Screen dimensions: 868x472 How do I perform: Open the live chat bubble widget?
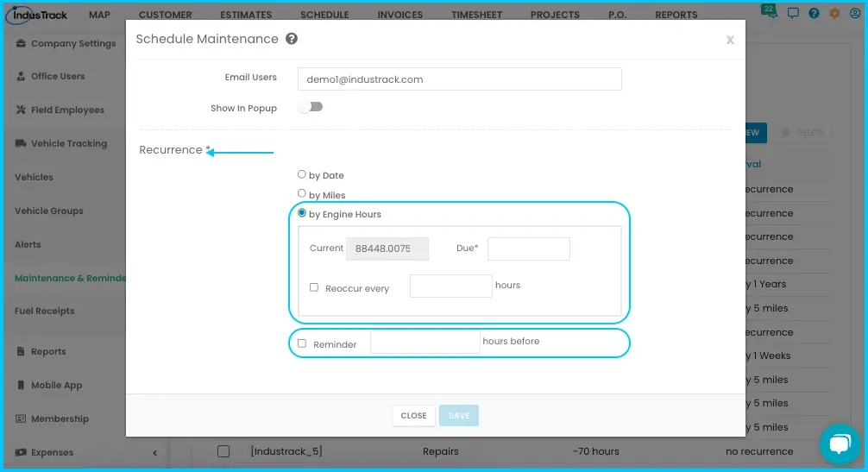click(840, 444)
